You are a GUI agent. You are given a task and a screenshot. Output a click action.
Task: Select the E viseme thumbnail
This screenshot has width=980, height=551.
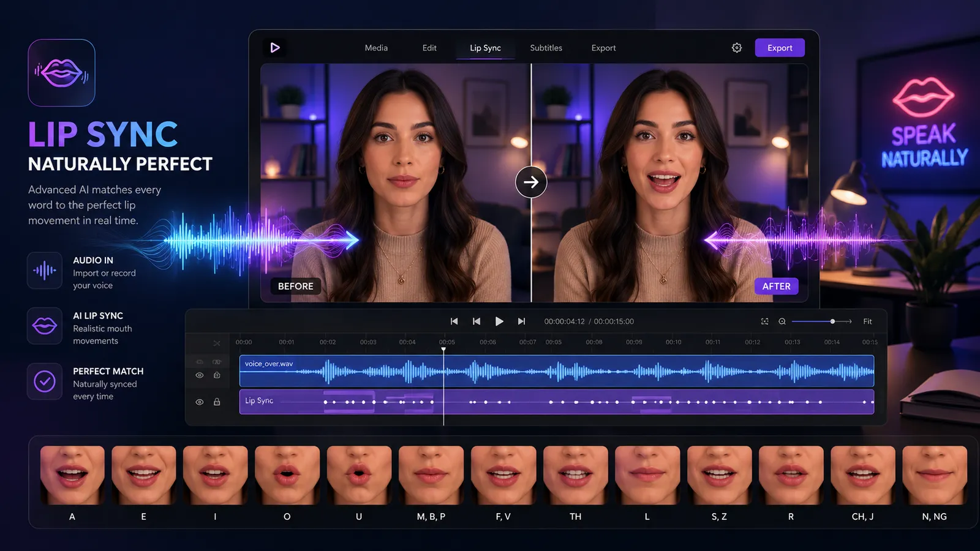click(144, 475)
